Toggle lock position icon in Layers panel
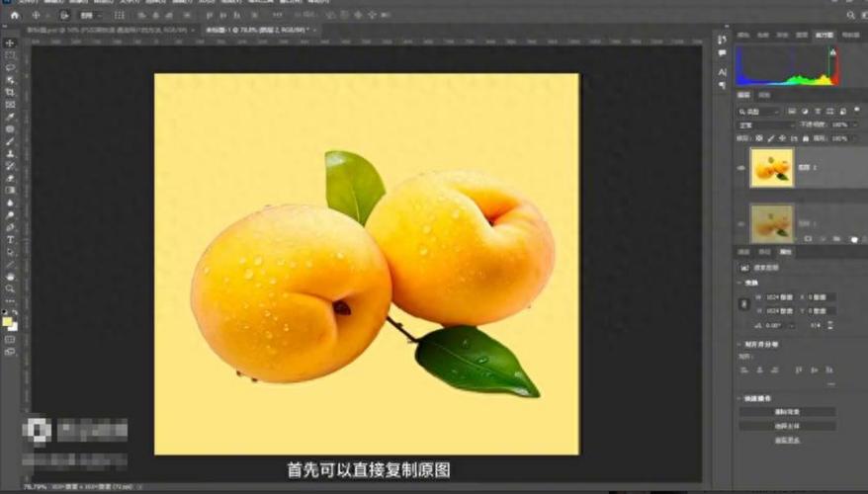 point(782,138)
